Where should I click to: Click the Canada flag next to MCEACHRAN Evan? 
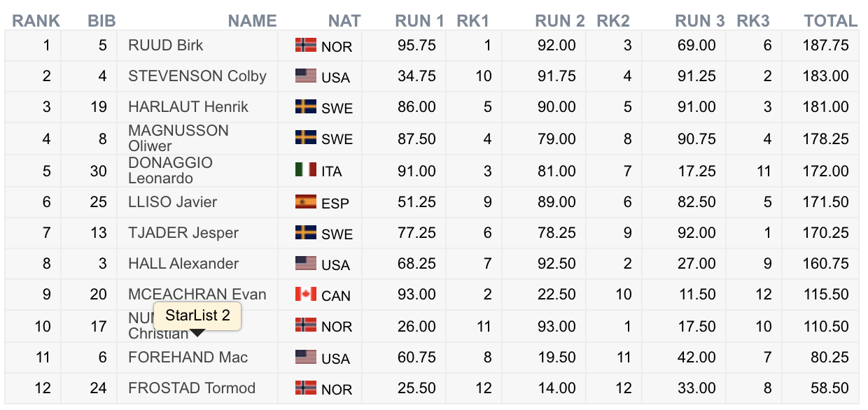click(306, 295)
